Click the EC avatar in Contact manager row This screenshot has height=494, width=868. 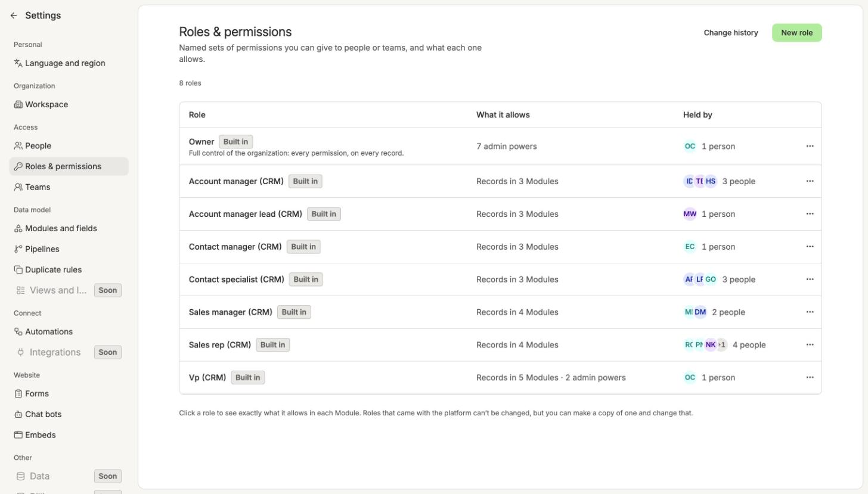pos(690,247)
